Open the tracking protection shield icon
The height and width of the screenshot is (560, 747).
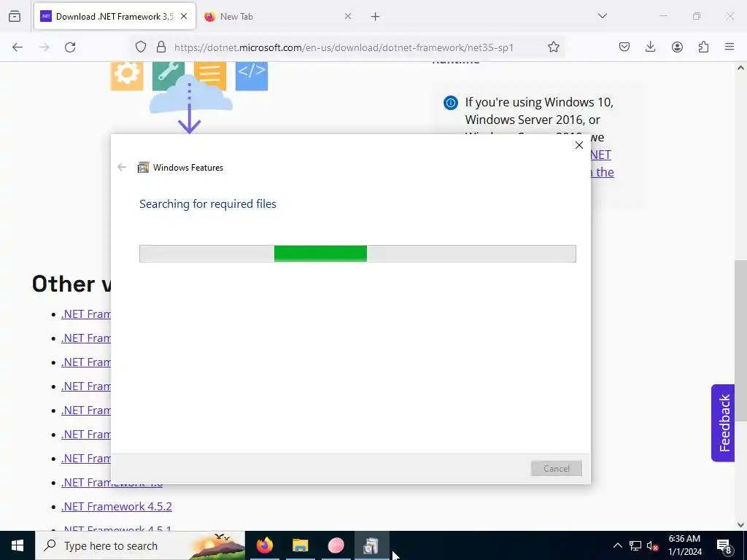click(141, 47)
